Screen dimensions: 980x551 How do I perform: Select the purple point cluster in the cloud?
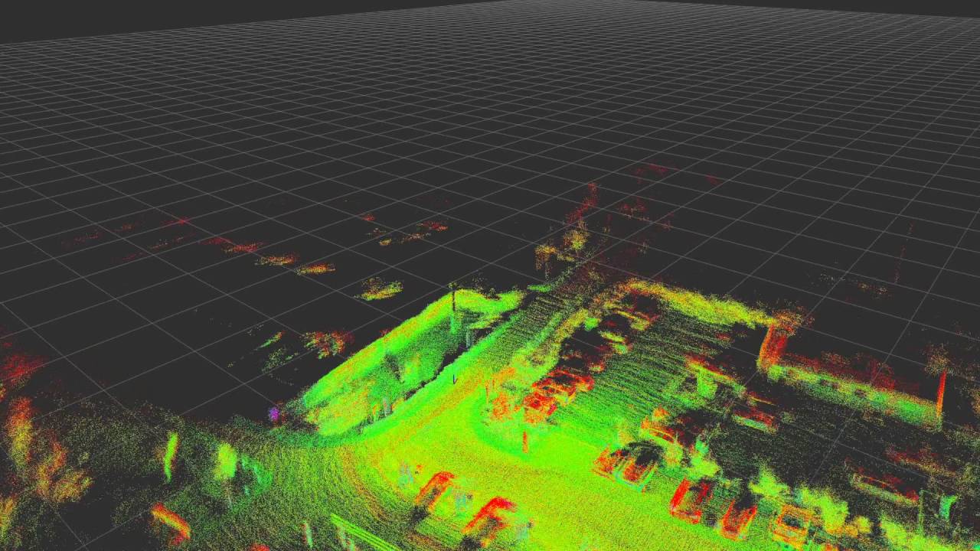(x=273, y=414)
